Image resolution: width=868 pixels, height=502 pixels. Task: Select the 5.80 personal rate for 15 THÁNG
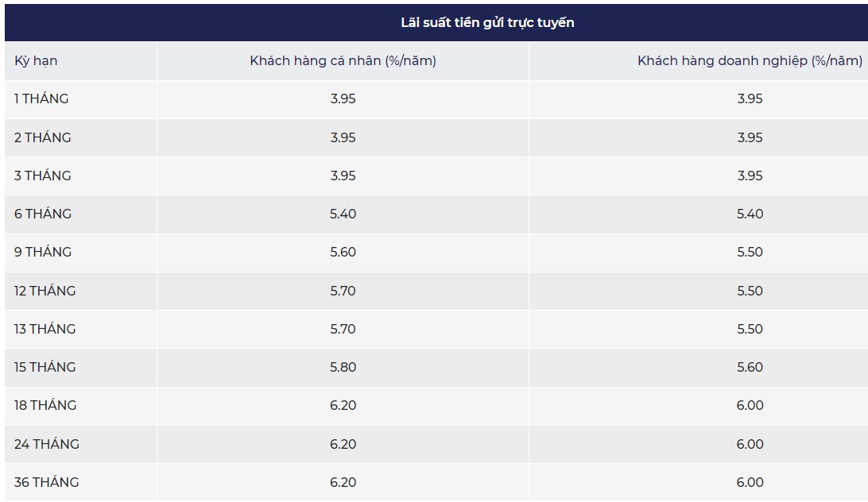tap(343, 367)
